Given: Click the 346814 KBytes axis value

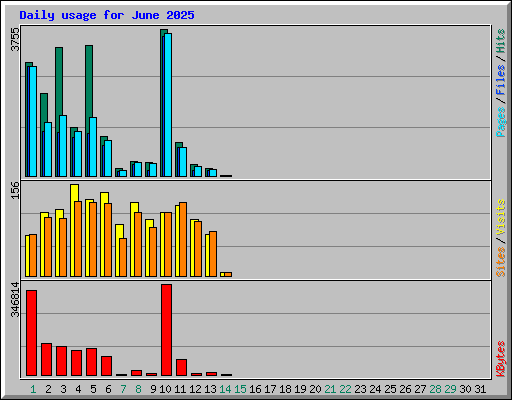Looking at the screenshot, I should click(15, 299).
